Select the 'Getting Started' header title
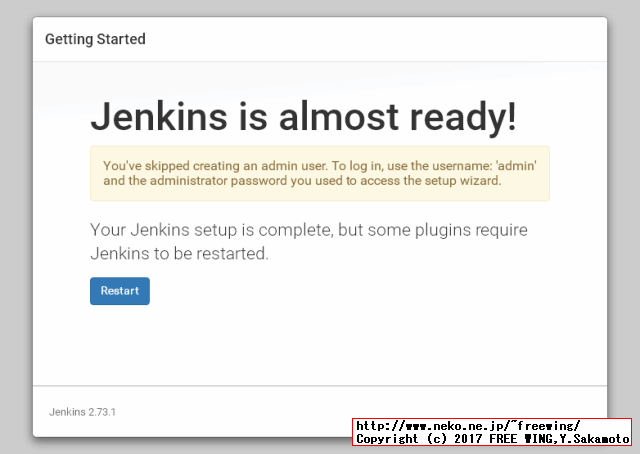 click(95, 39)
